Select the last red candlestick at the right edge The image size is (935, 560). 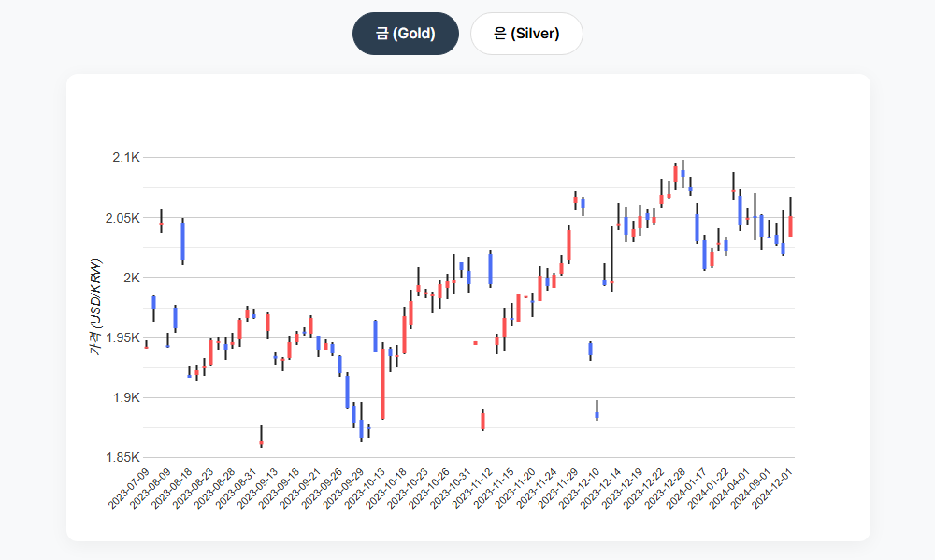coord(790,226)
